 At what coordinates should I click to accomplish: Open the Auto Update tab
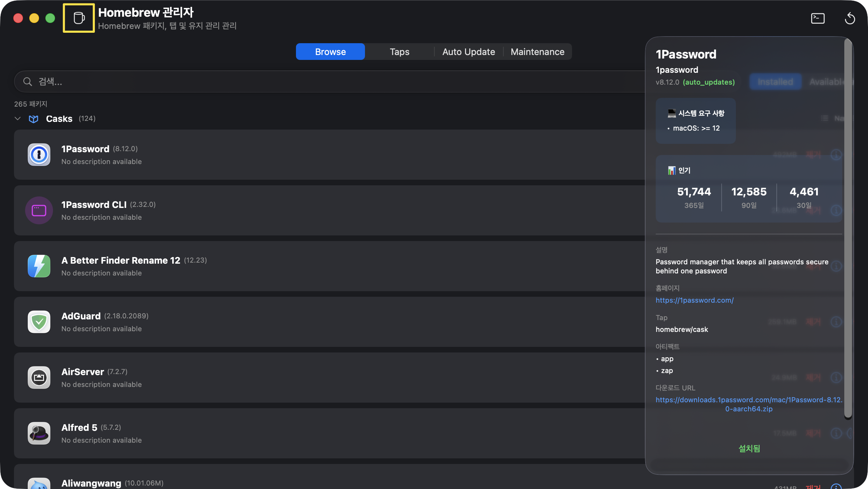[469, 52]
